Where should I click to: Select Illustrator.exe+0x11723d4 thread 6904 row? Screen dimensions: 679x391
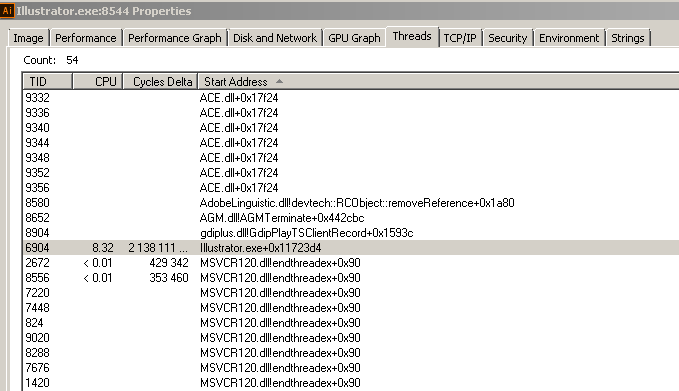click(x=351, y=248)
